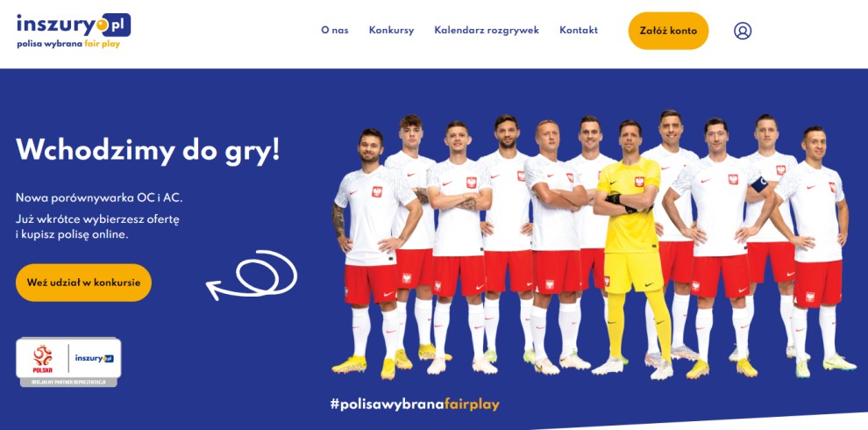The width and height of the screenshot is (868, 430).
Task: Go to the Konkursy page
Action: coord(391,31)
